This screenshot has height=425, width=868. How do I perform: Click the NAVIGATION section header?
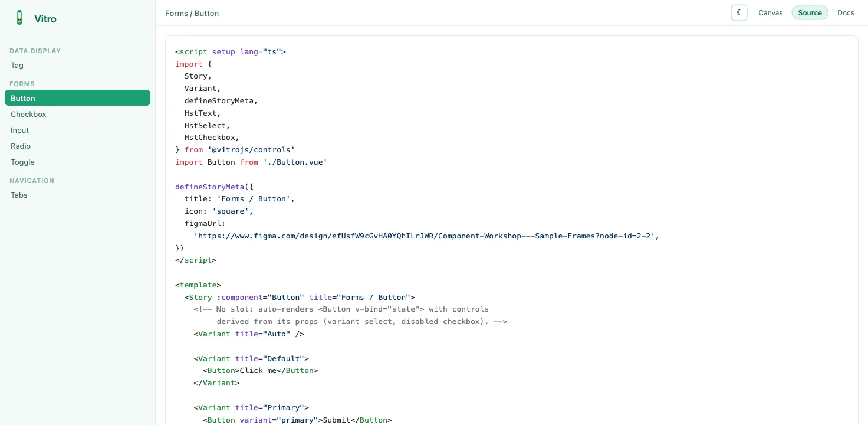(32, 181)
